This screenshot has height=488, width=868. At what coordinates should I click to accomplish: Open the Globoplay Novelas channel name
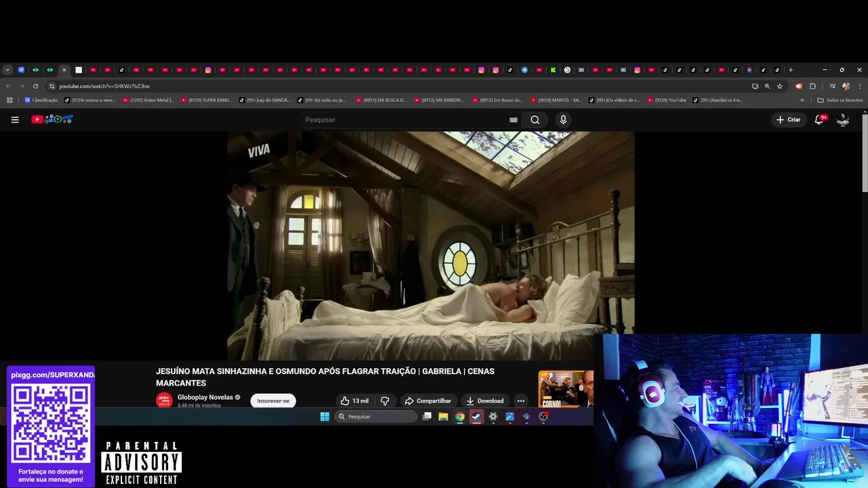pyautogui.click(x=205, y=397)
